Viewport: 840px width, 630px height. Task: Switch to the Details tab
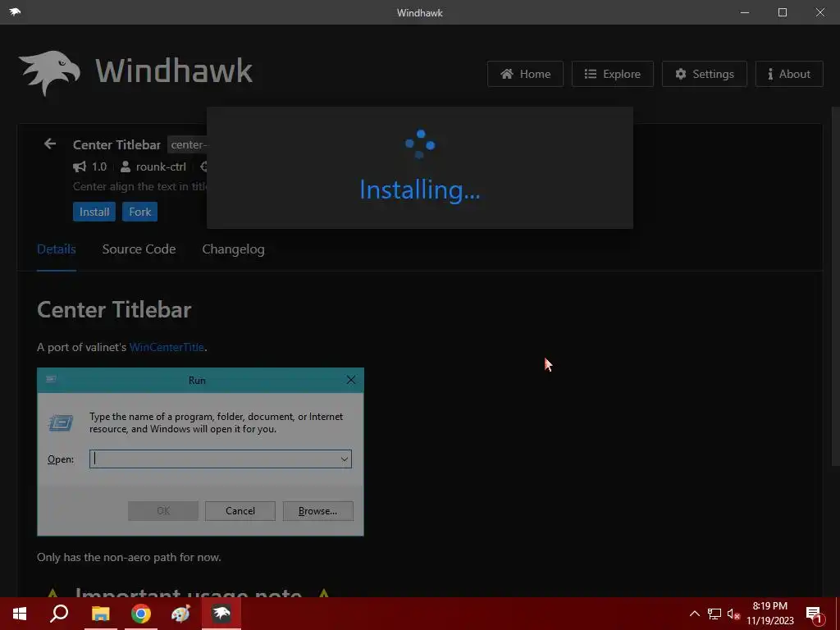[57, 249]
